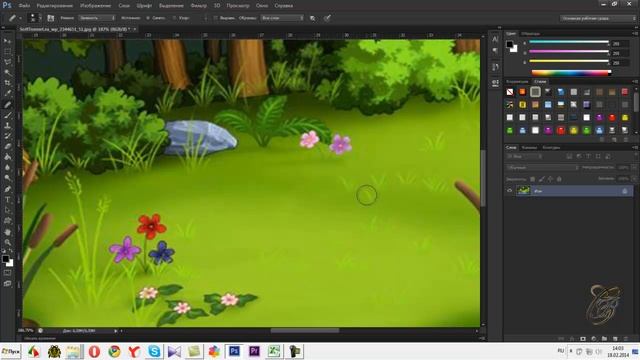Select the Lasso tool

(7, 62)
